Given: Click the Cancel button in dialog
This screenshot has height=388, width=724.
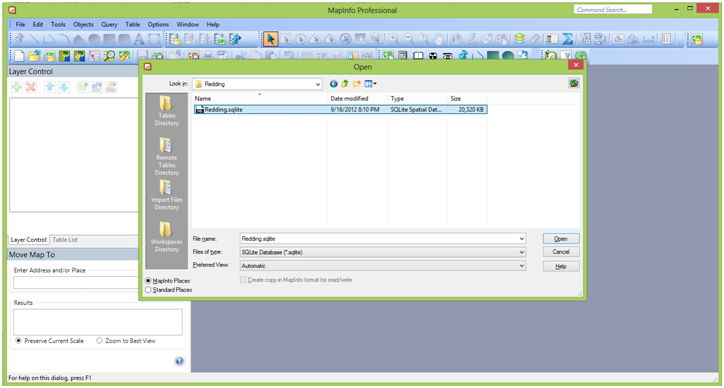Looking at the screenshot, I should [x=561, y=252].
